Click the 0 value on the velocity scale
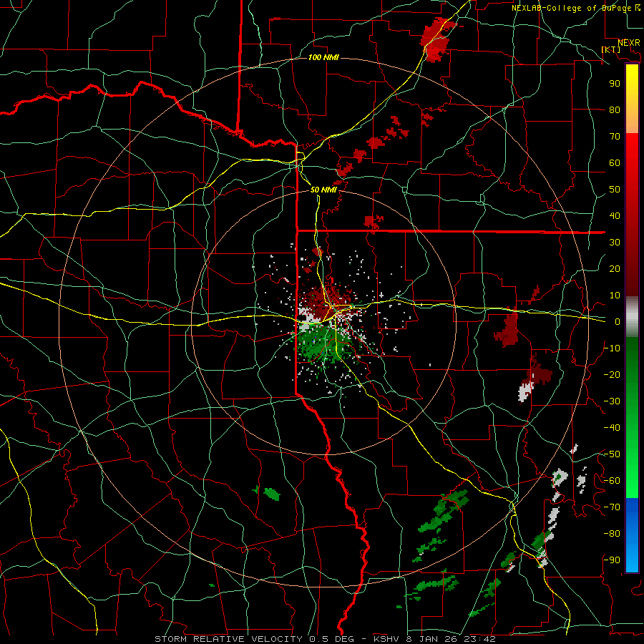Viewport: 644px width, 644px height. [x=618, y=322]
